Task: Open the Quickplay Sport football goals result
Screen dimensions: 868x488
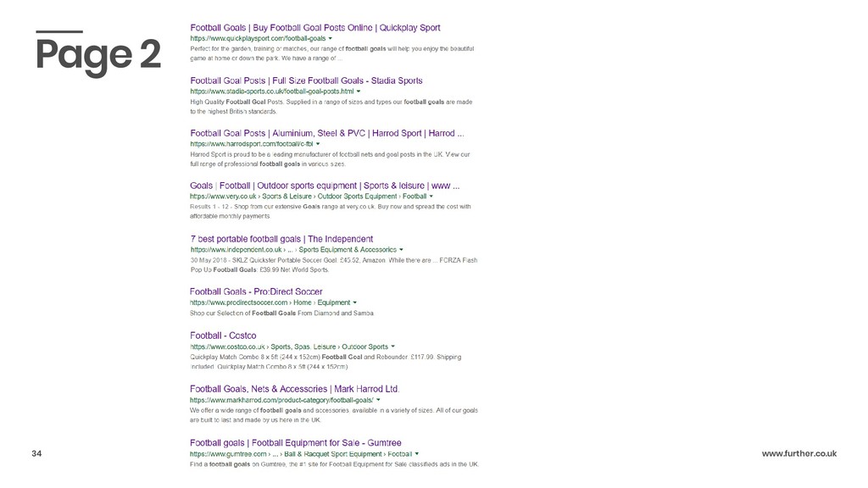Action: [315, 28]
